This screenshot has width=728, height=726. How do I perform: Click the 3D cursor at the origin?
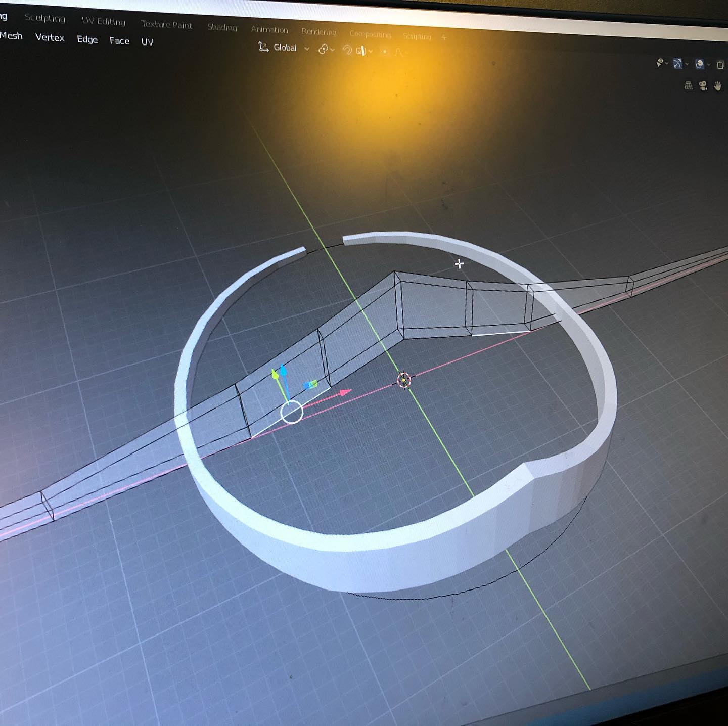coord(403,380)
